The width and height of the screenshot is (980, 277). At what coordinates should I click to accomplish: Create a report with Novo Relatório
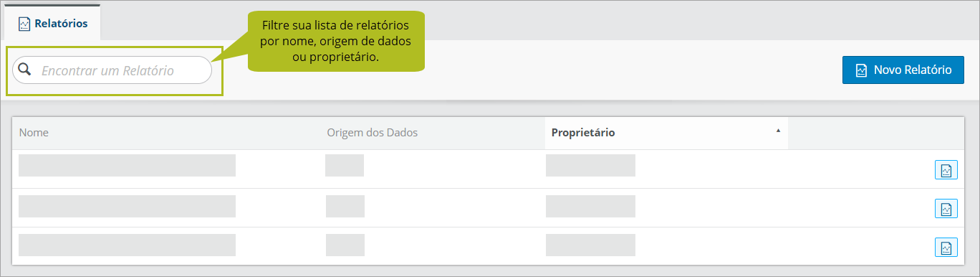click(903, 70)
